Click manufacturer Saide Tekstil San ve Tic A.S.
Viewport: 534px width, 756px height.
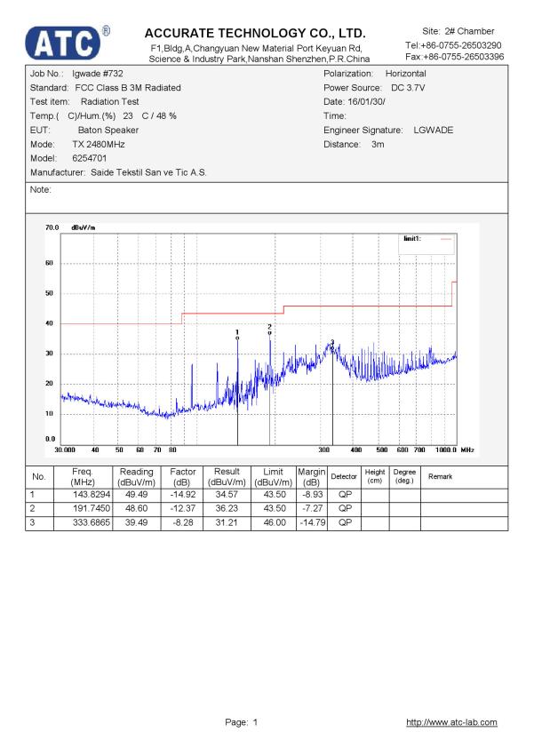[x=148, y=172]
